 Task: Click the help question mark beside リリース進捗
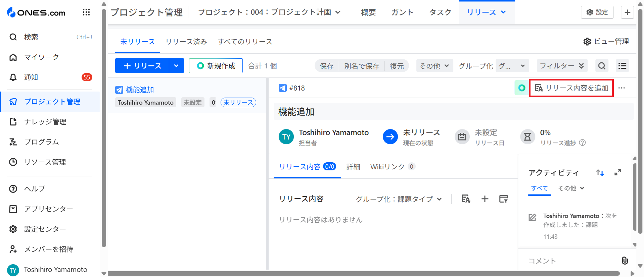[583, 143]
